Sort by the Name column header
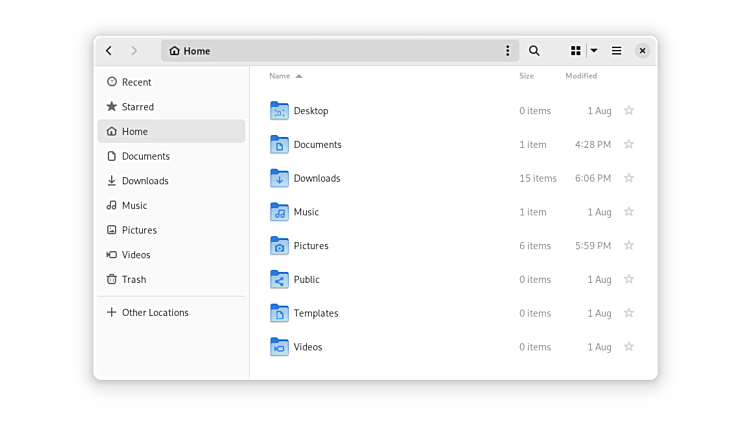 click(x=280, y=76)
